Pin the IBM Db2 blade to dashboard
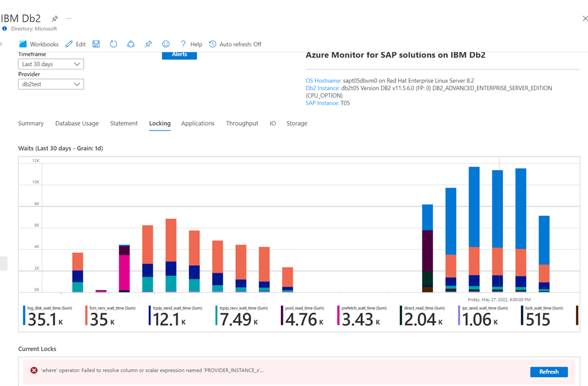 (x=55, y=18)
